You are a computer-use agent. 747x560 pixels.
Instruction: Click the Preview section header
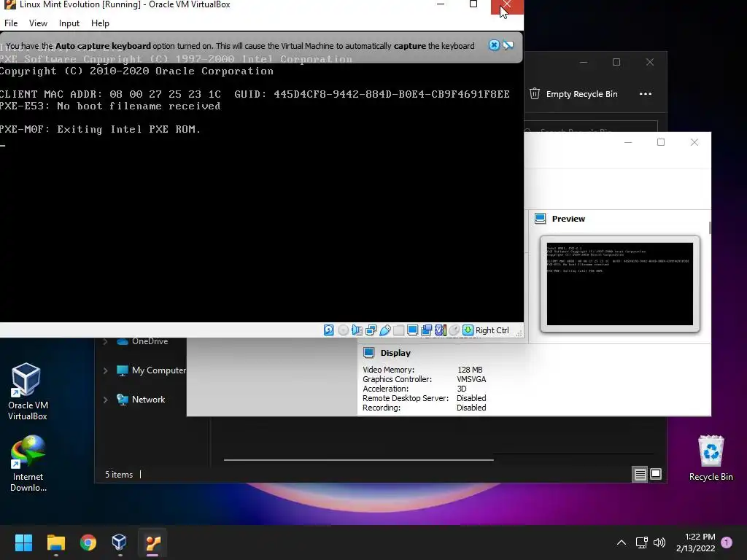[568, 219]
